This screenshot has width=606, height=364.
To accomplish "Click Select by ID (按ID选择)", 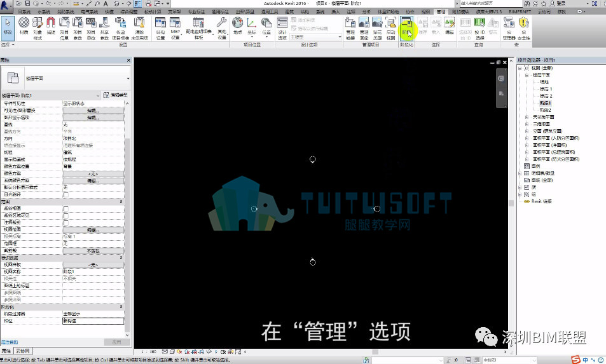I will coord(479,28).
